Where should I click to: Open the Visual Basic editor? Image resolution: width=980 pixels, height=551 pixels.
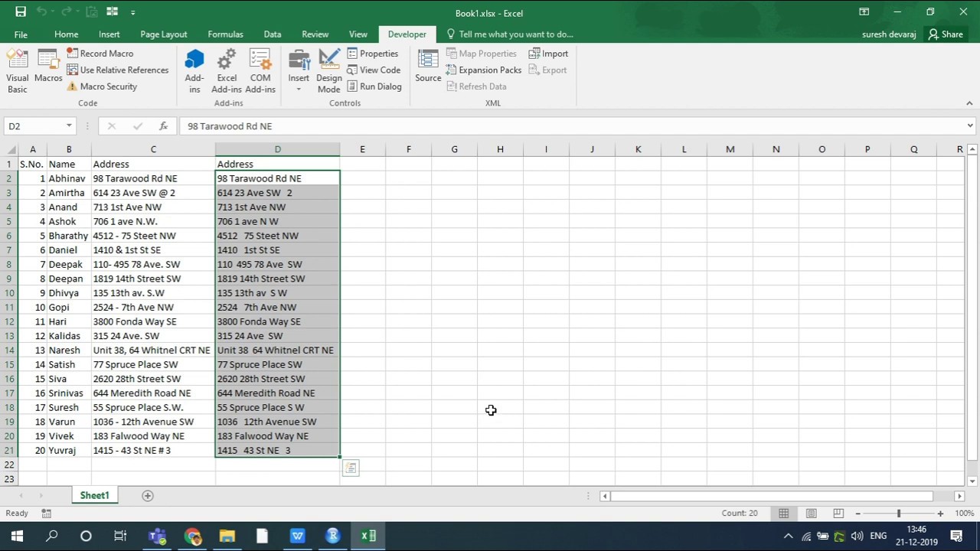coord(17,71)
